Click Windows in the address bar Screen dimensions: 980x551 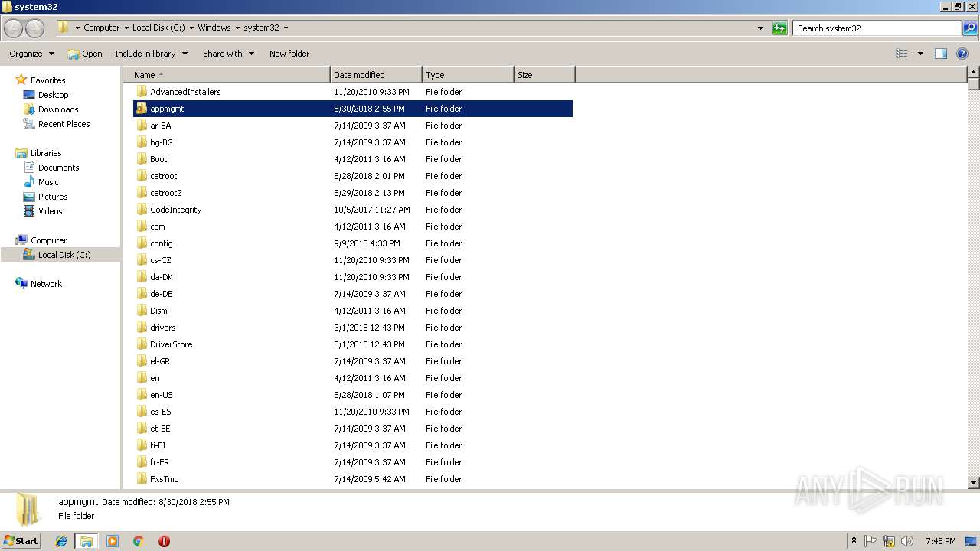214,28
